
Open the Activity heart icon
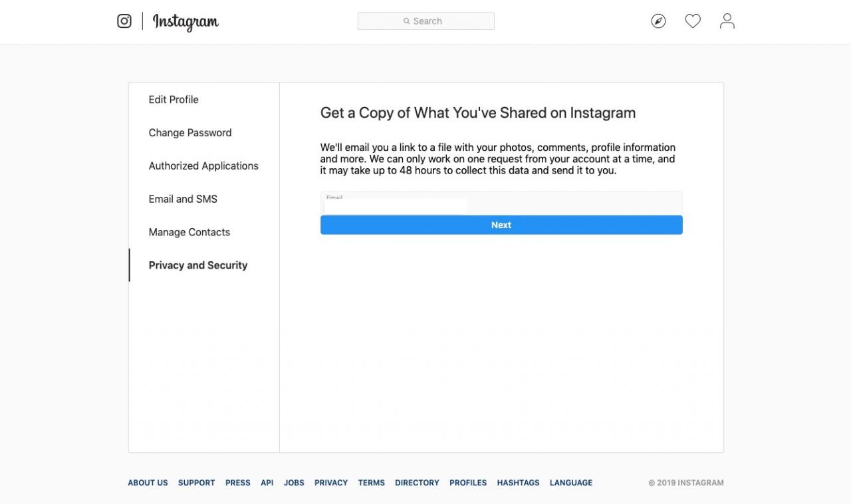pos(693,21)
